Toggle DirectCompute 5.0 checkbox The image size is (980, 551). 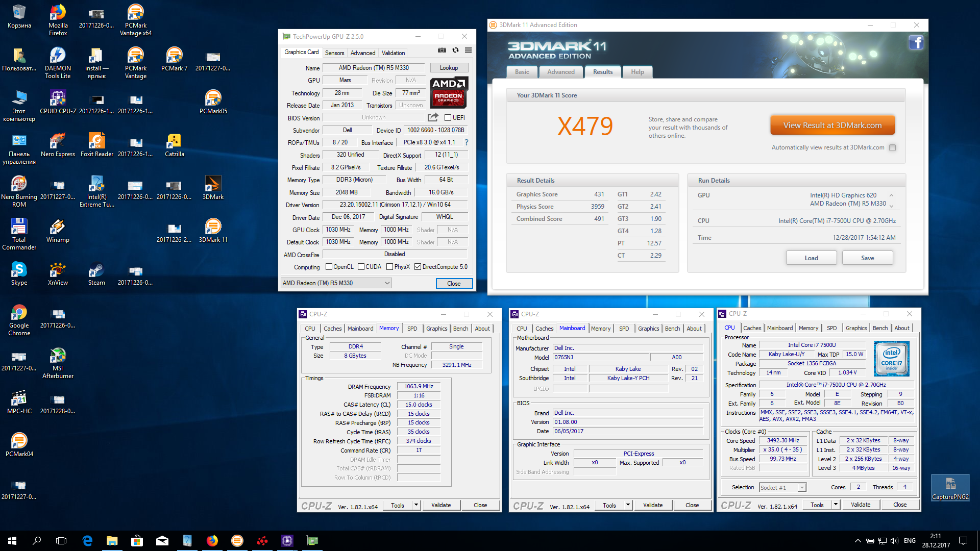418,267
